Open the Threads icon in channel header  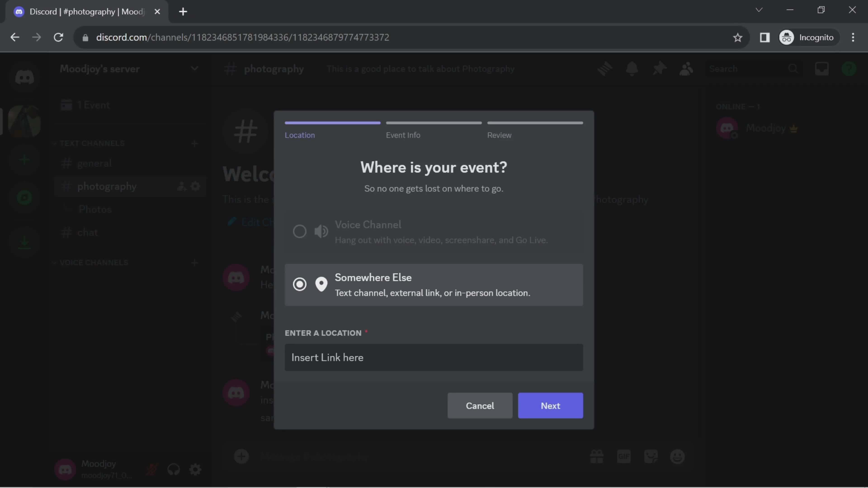(605, 69)
